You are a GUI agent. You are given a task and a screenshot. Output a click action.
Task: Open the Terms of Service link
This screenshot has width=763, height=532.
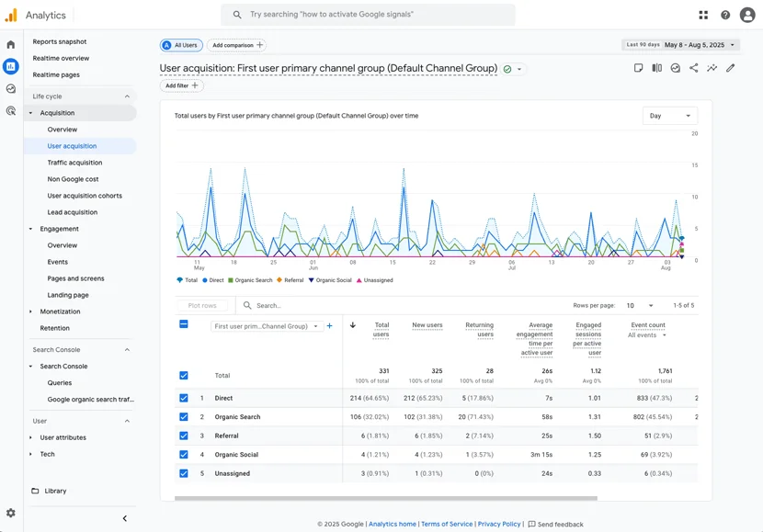click(x=447, y=524)
